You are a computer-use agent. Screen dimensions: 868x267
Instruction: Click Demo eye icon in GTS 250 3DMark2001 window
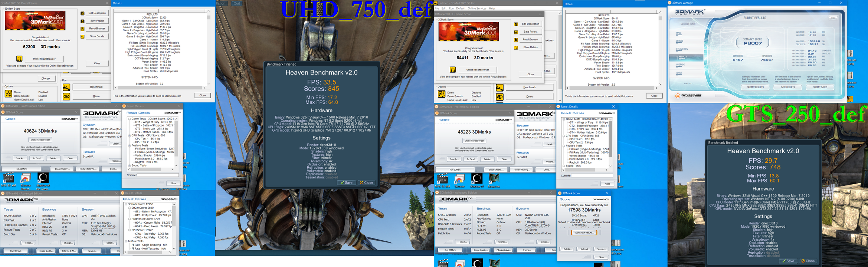500,97
